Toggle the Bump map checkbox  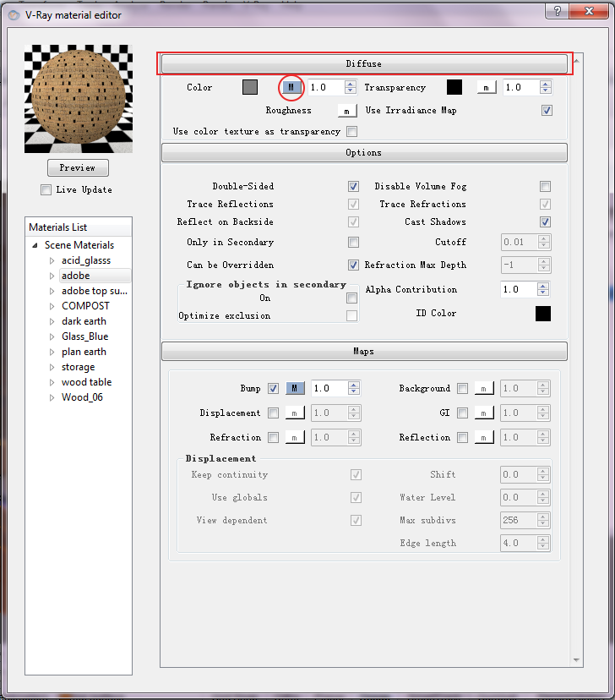274,388
